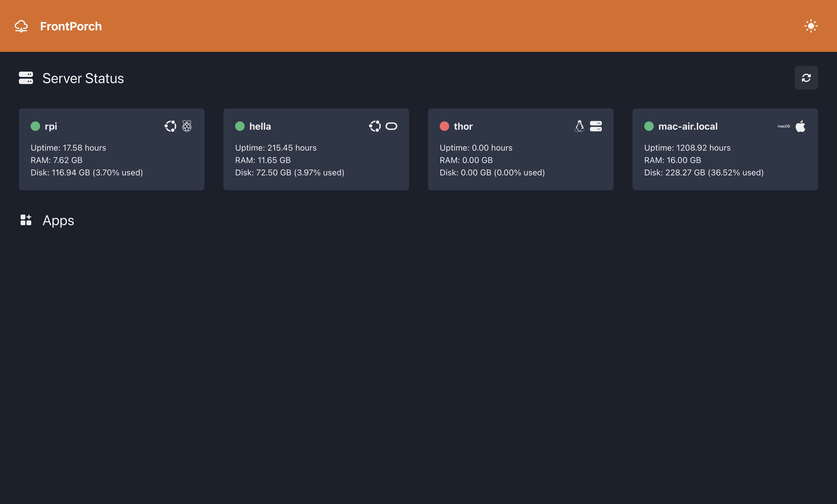Click 'RAM: 11.65 GB' text
This screenshot has height=504, width=837.
coord(263,160)
